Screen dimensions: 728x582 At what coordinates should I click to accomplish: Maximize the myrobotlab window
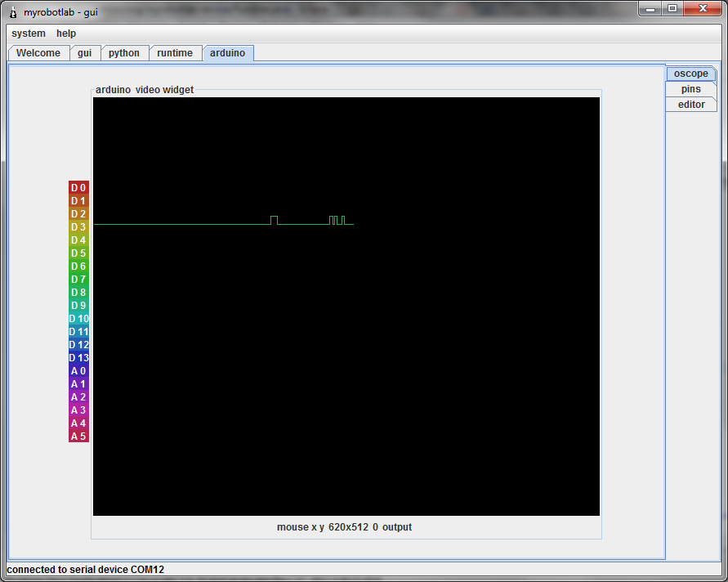(672, 9)
